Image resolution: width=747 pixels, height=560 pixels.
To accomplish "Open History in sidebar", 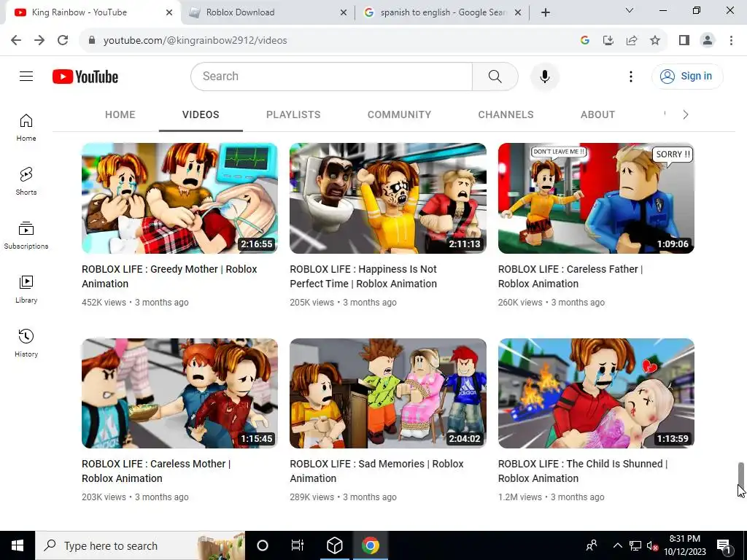I will (26, 343).
